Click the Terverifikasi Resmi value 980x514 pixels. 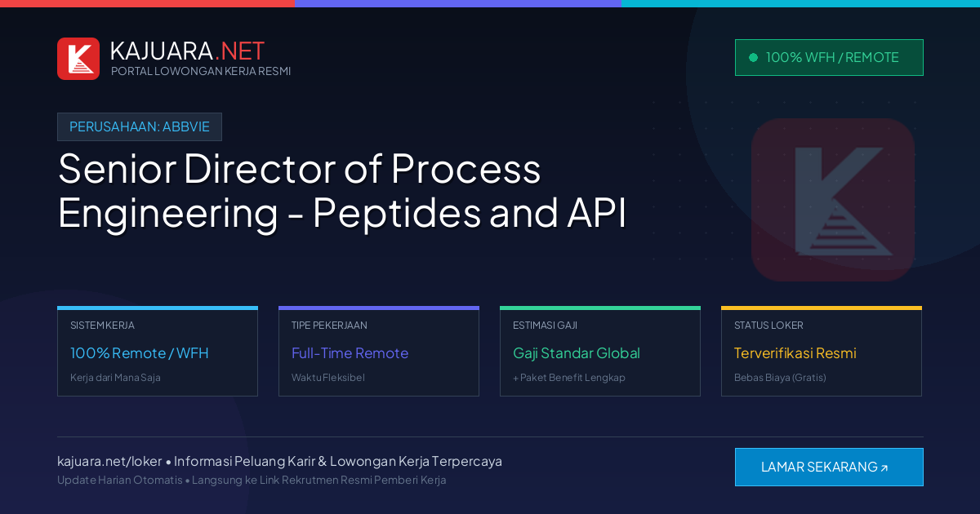[x=795, y=353]
